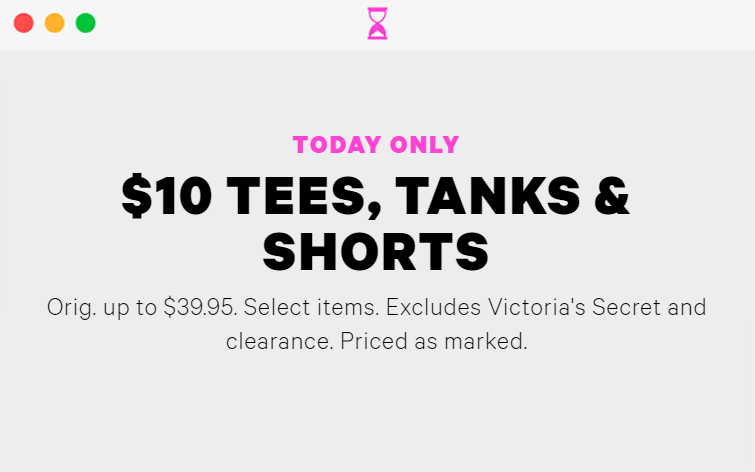Click the pink TODAY ONLY label

tap(376, 144)
